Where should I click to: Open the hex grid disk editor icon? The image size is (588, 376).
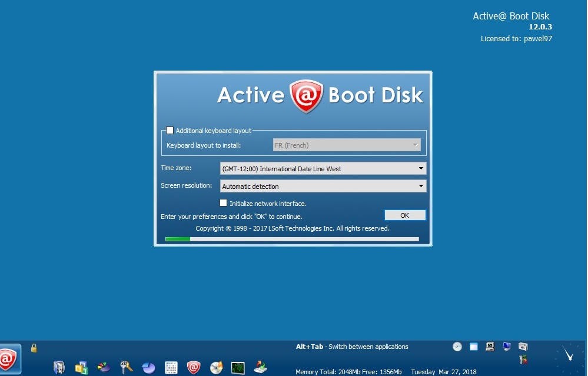tap(171, 368)
